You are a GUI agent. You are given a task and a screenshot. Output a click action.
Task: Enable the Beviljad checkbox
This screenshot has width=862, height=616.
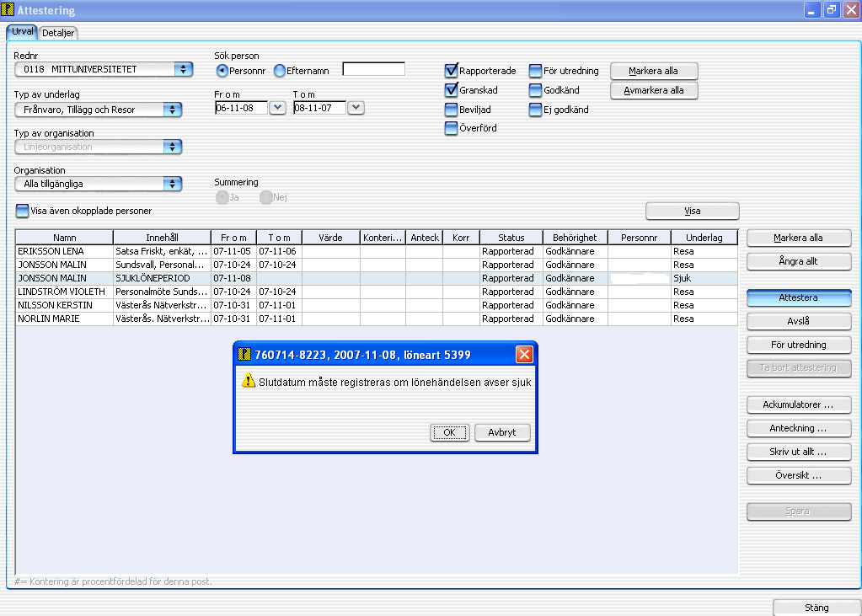(452, 110)
